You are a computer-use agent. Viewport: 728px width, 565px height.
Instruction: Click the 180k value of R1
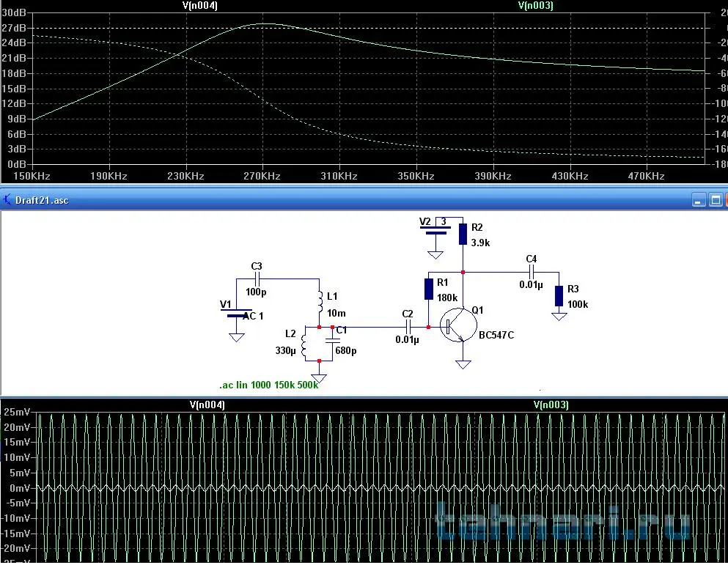(x=447, y=298)
